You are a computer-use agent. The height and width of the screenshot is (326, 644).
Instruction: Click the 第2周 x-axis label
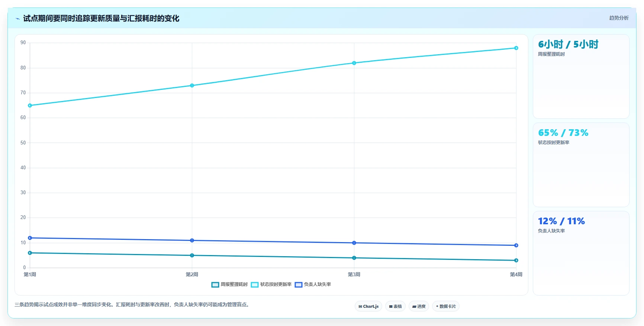(x=192, y=274)
